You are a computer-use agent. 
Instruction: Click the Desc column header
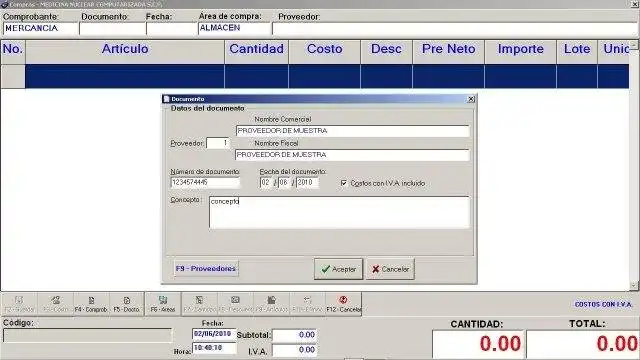tap(386, 51)
